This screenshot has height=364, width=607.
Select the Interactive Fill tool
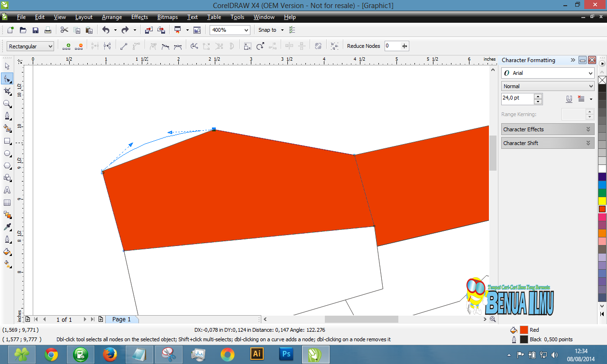(7, 264)
